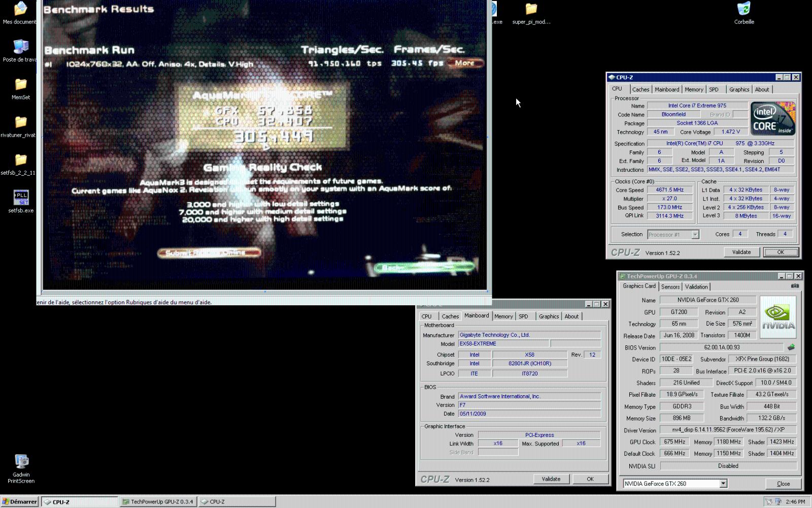
Task: Click the Side Band empty field
Action: [x=498, y=452]
